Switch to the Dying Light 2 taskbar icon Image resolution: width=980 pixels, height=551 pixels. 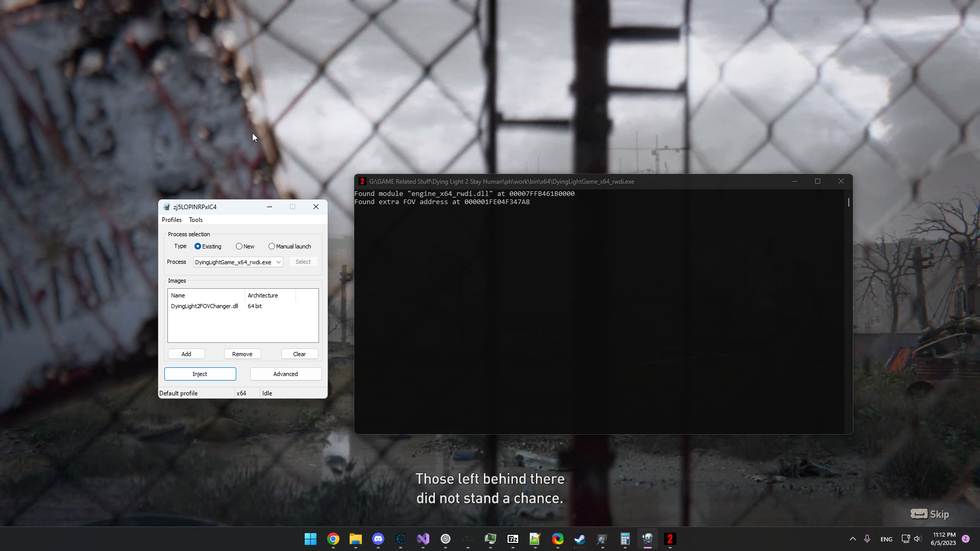(x=670, y=539)
